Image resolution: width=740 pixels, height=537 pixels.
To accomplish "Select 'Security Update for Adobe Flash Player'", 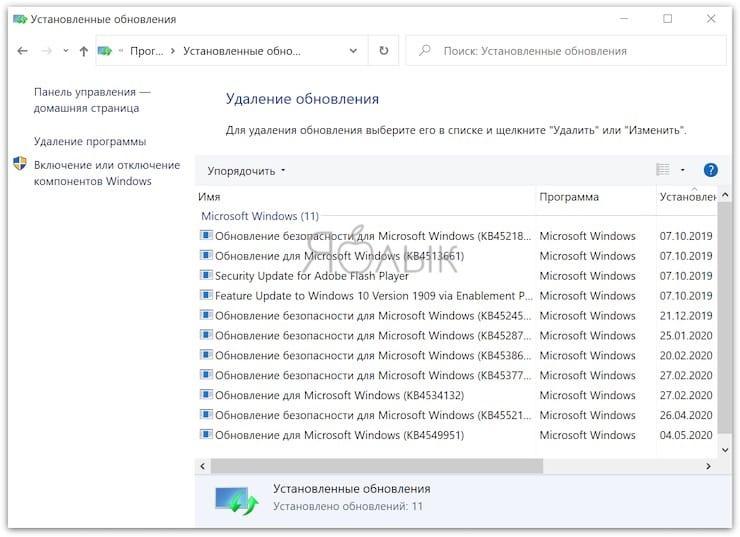I will coord(456,276).
